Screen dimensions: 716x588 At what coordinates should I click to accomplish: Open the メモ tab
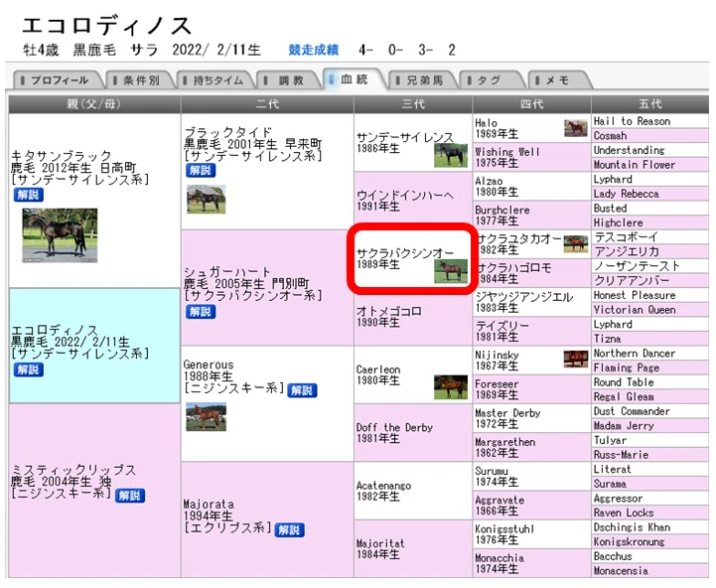pos(559,80)
